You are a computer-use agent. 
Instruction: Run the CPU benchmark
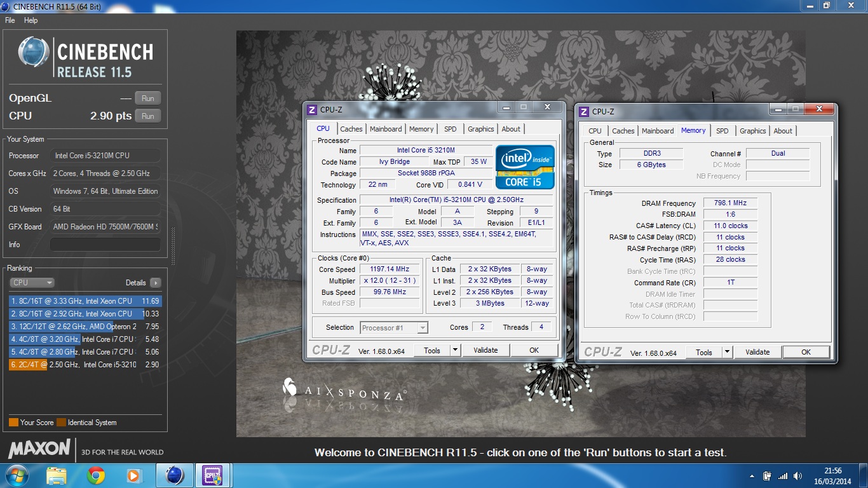point(148,116)
